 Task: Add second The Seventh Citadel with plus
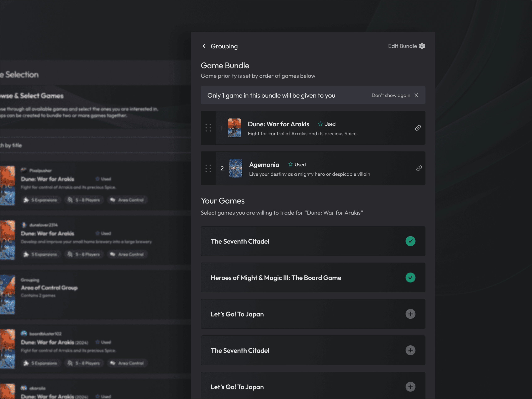pyautogui.click(x=410, y=350)
